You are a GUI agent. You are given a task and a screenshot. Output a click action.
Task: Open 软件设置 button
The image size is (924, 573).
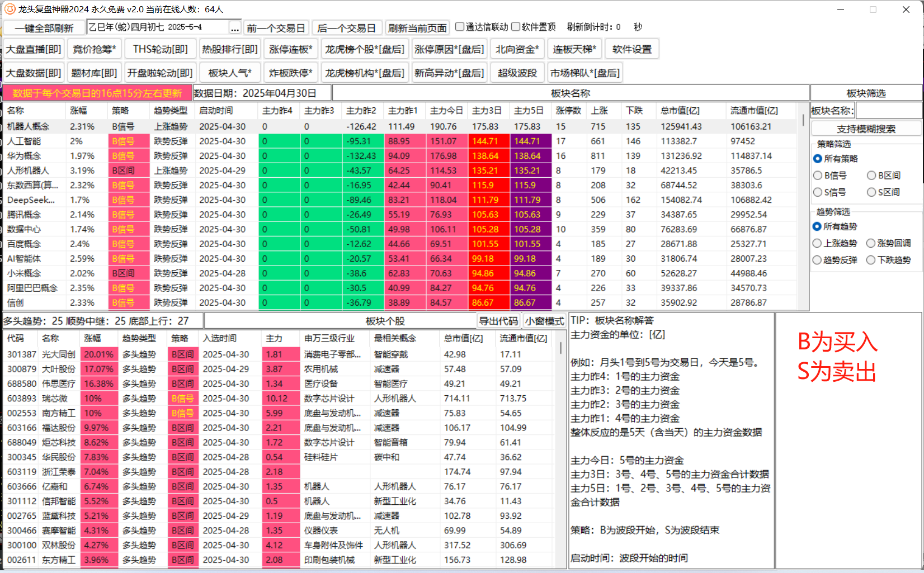[x=632, y=49]
